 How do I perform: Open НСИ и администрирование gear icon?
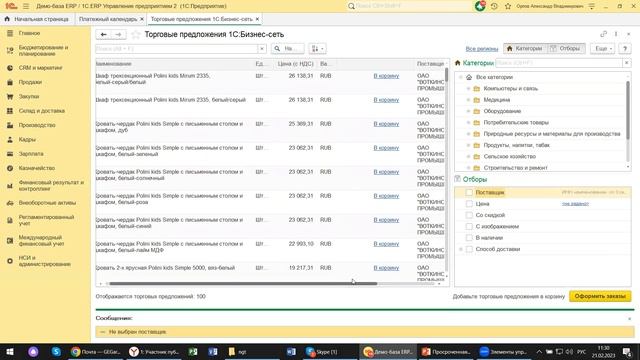[10, 261]
